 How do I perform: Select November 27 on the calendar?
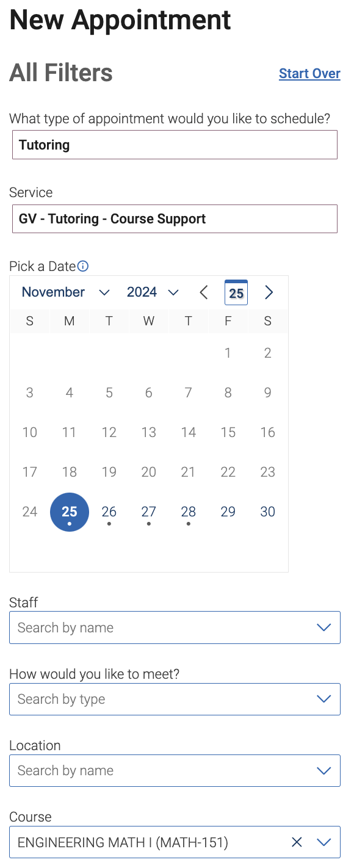(x=149, y=512)
